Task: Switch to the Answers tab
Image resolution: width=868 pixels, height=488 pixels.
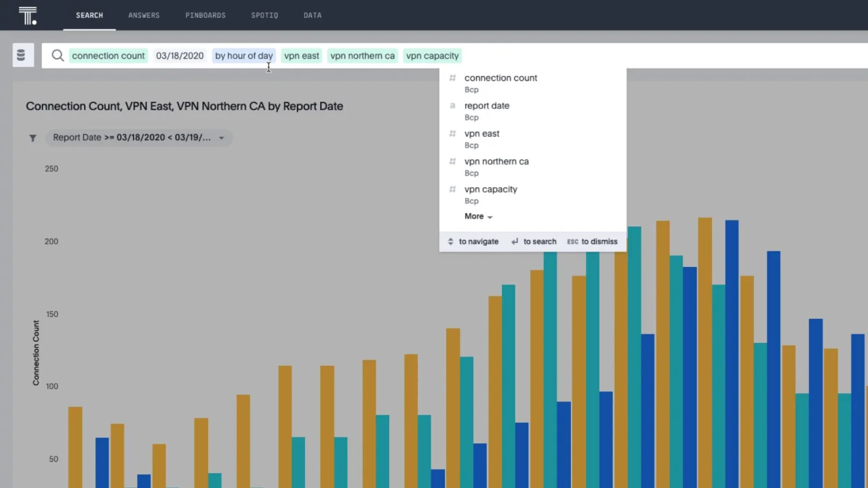Action: (144, 15)
